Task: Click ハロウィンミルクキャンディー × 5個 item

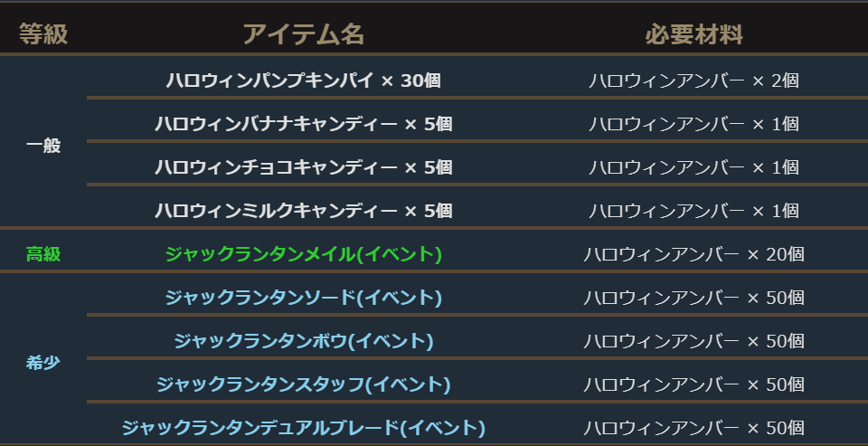Action: point(303,211)
